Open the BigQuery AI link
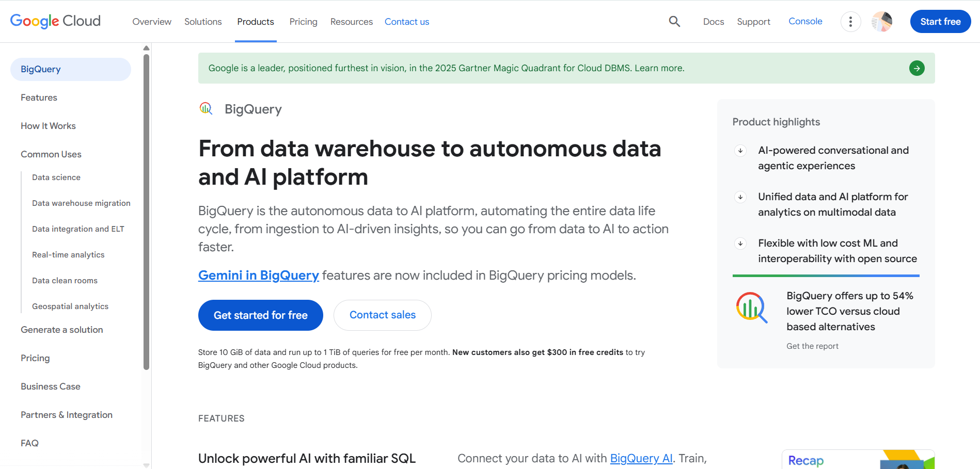980x469 pixels. (641, 458)
